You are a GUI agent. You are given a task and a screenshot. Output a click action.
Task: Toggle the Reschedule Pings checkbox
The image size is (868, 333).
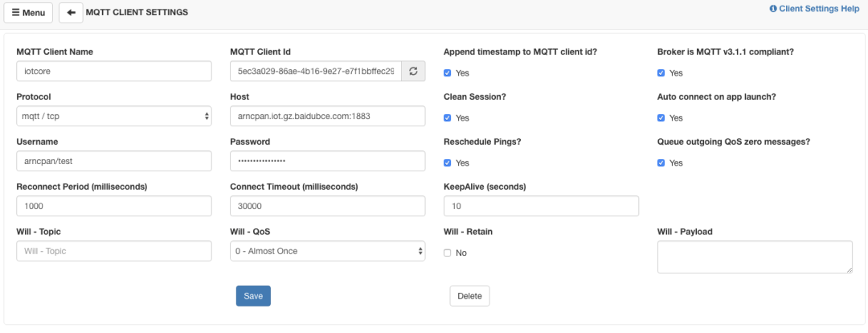tap(448, 163)
